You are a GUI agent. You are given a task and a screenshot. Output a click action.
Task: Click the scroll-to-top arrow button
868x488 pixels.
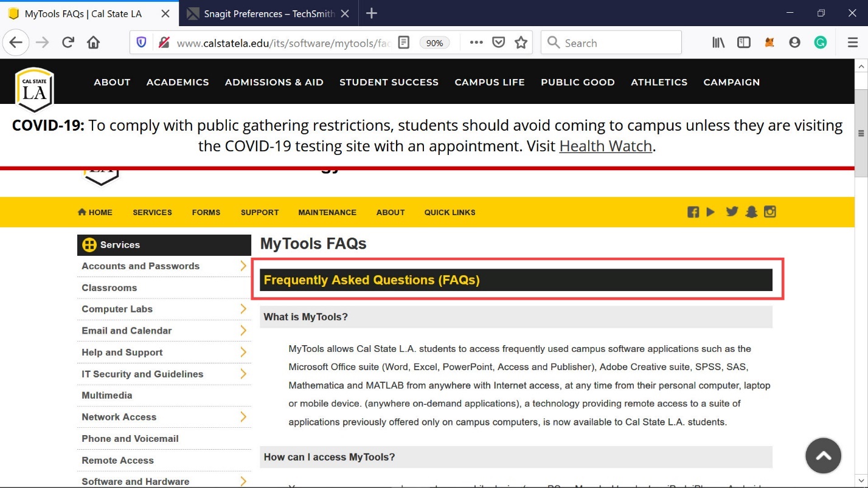tap(823, 455)
